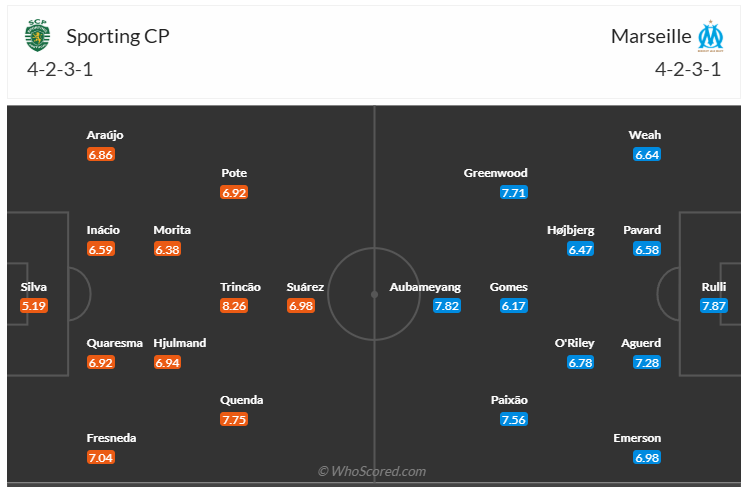Click the Marseille club logo

pos(711,35)
